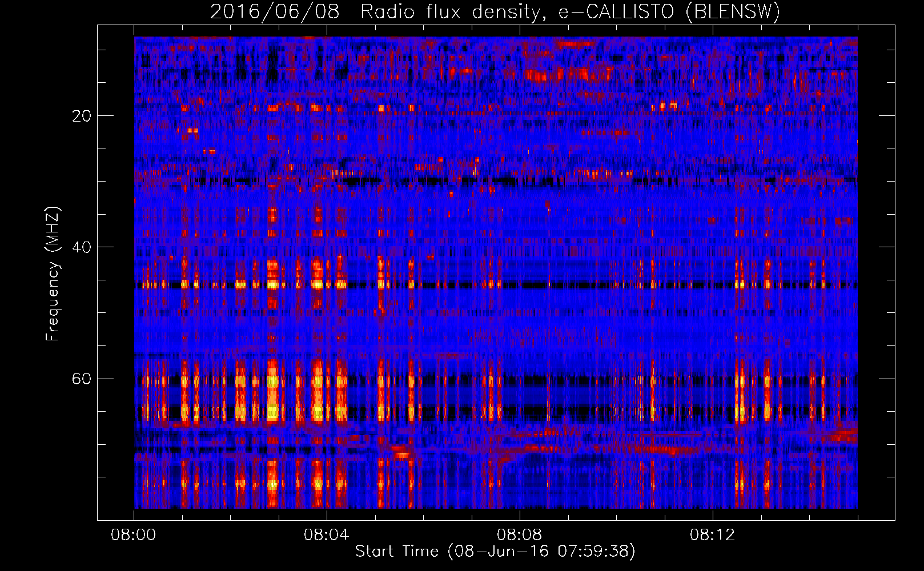Select the 60 MHz frequency axis label
924x571 pixels.
tap(82, 379)
